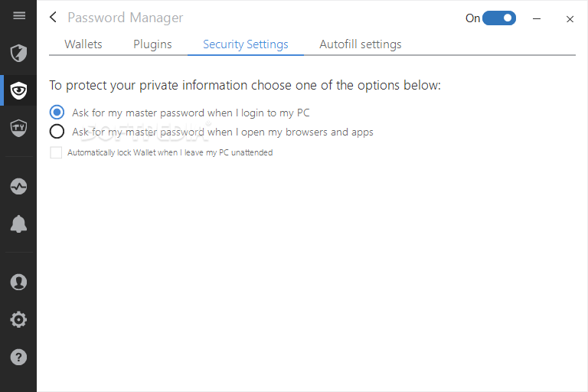The height and width of the screenshot is (392, 588).
Task: Open the Activity pulse icon
Action: (18, 187)
